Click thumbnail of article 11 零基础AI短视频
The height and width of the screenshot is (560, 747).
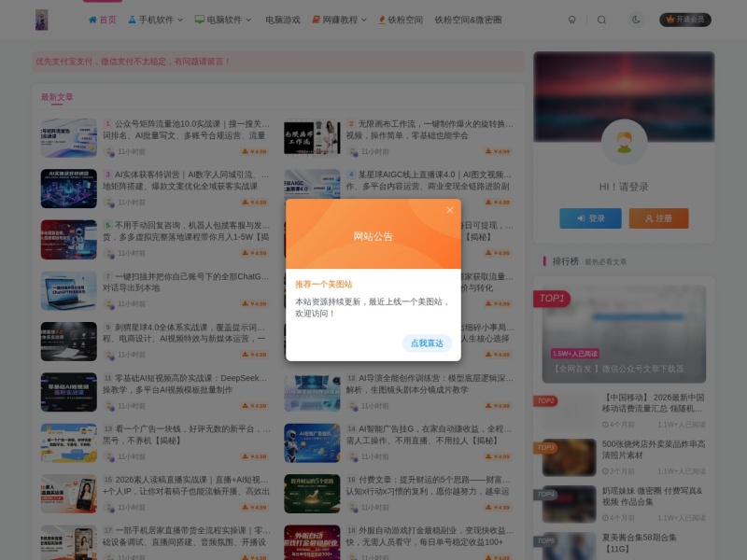68,392
